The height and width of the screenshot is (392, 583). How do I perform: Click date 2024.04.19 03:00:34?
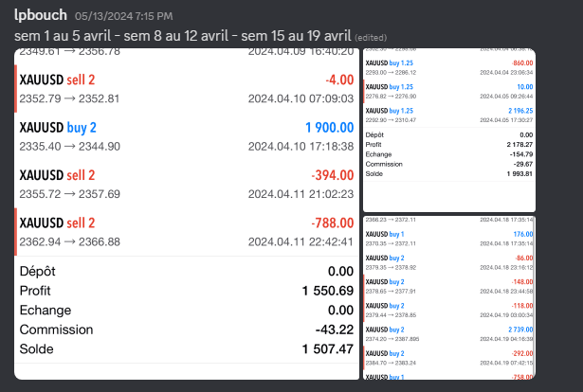507,315
